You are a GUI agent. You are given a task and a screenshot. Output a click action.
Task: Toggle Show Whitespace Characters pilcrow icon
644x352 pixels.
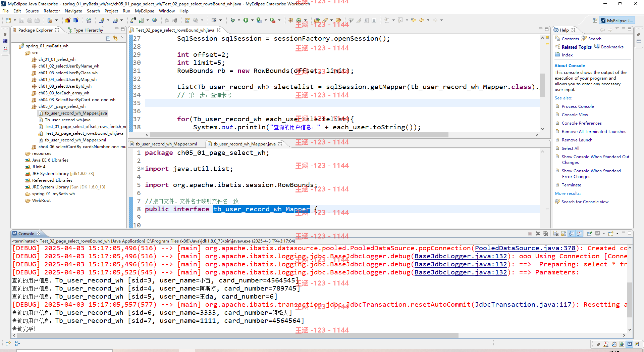pyautogui.click(x=374, y=20)
